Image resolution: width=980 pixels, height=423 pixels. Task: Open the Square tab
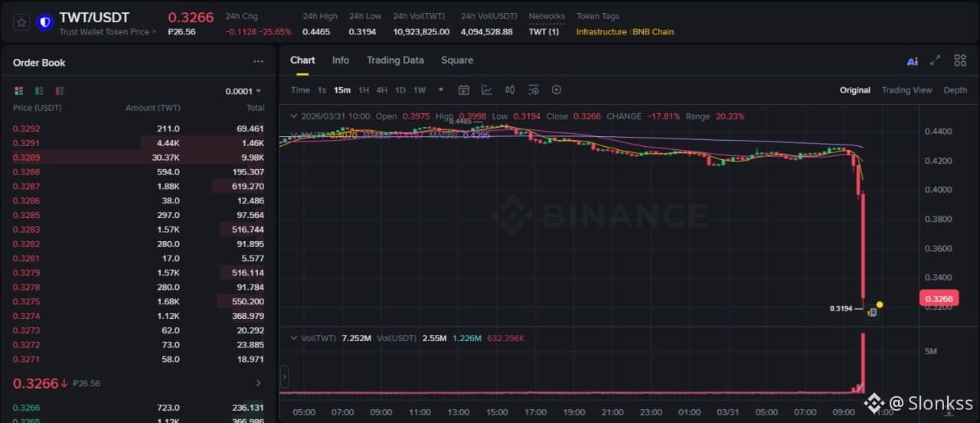457,60
